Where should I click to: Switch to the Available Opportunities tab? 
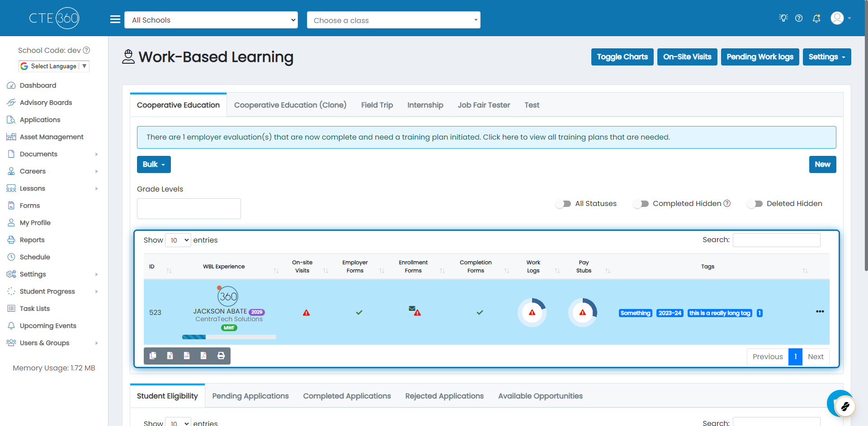pos(540,396)
